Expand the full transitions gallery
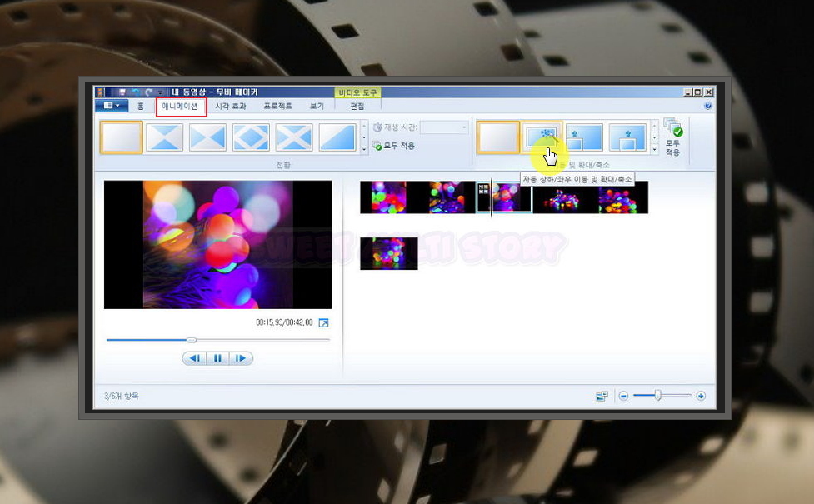Screen dimensions: 814x504 pyautogui.click(x=364, y=149)
